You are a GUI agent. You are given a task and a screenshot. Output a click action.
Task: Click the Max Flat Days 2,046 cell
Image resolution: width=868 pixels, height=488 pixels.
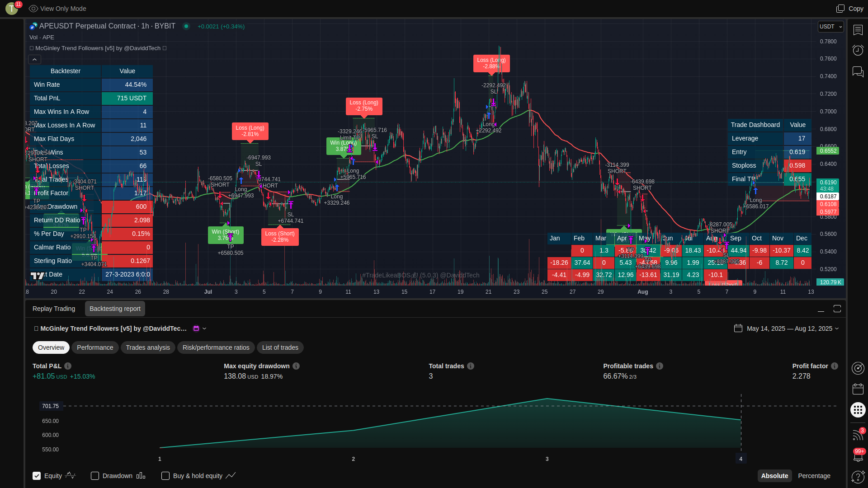click(x=127, y=139)
